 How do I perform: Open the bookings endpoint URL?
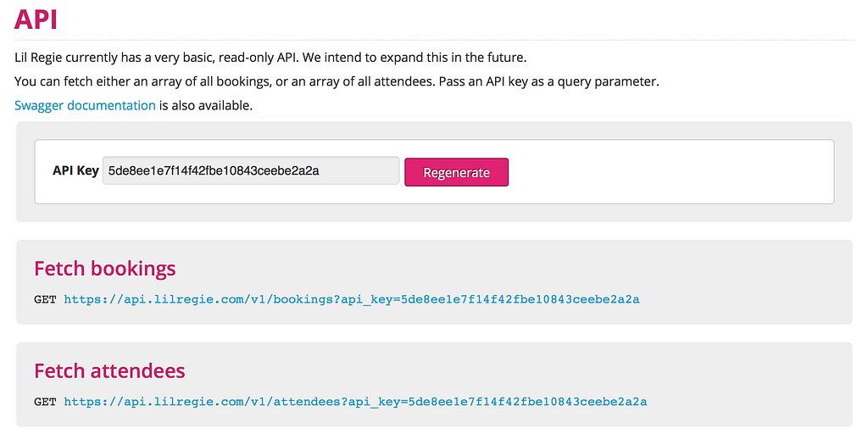tap(352, 299)
